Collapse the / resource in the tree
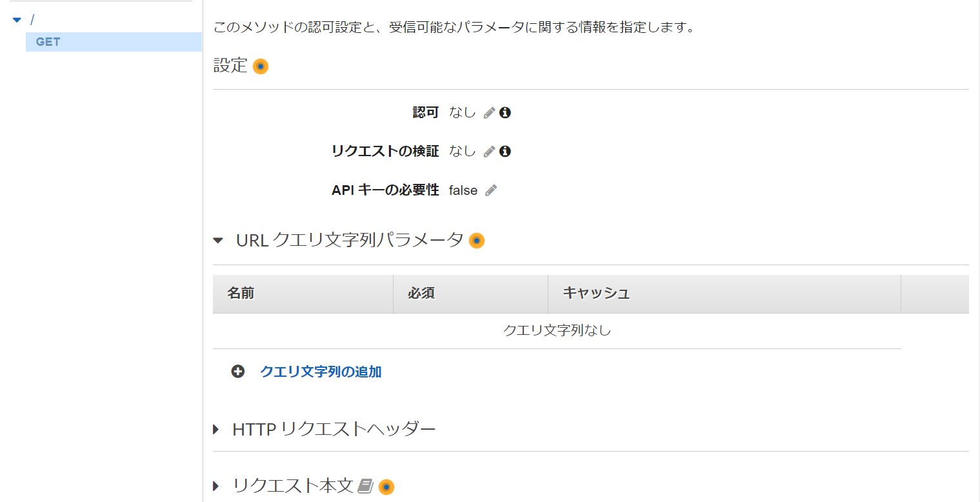 [17, 19]
